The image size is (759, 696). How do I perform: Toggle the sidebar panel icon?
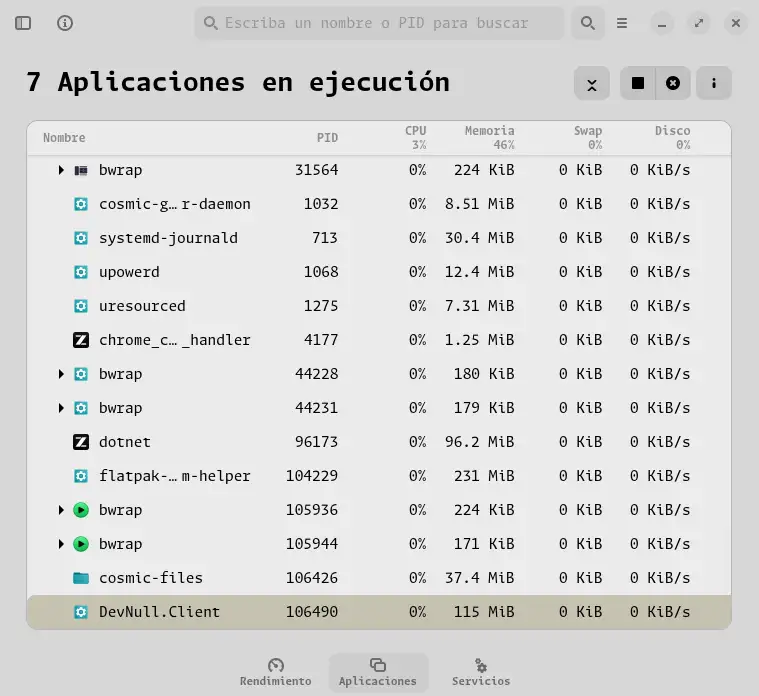(23, 23)
